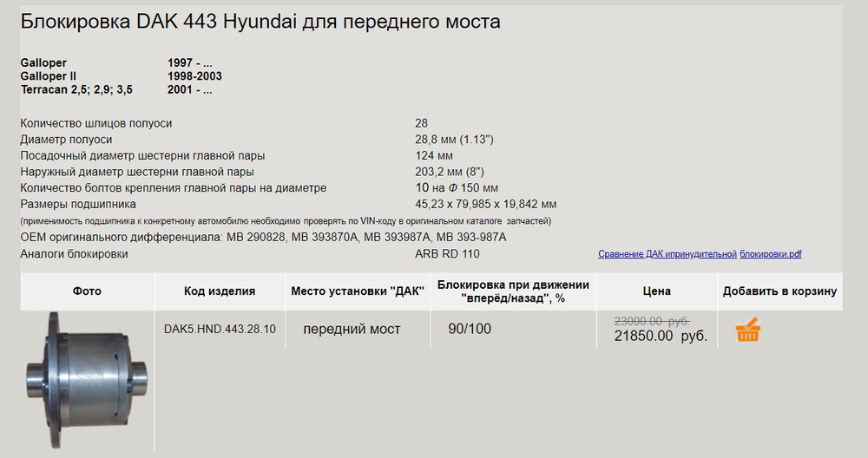Click the analog value "ARB RD 110"
Image resolution: width=868 pixels, height=458 pixels.
pyautogui.click(x=447, y=254)
